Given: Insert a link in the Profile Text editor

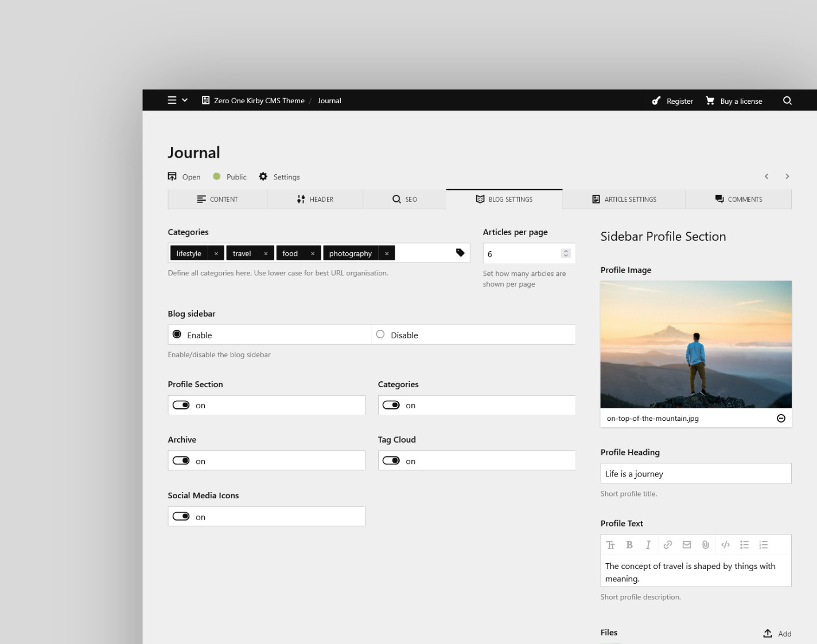Looking at the screenshot, I should tap(667, 544).
